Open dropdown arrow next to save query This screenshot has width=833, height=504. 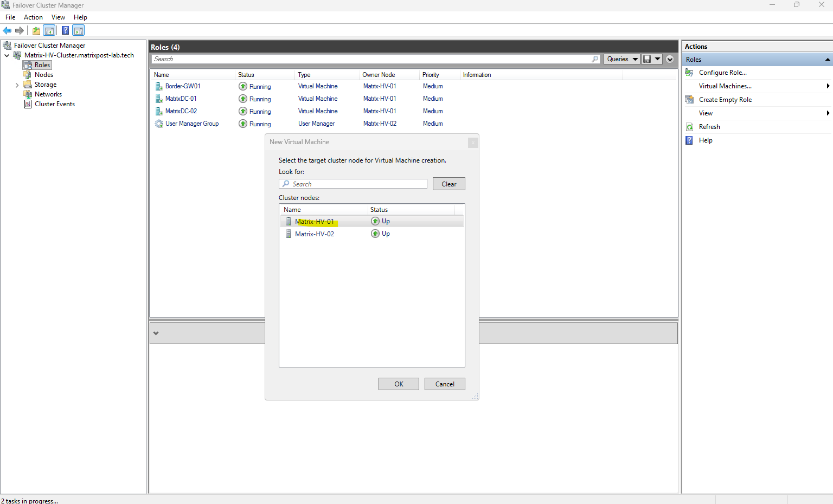point(657,59)
